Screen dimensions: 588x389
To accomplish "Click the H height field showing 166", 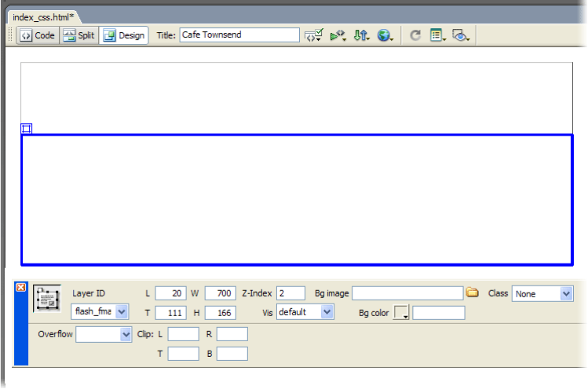I will 221,313.
